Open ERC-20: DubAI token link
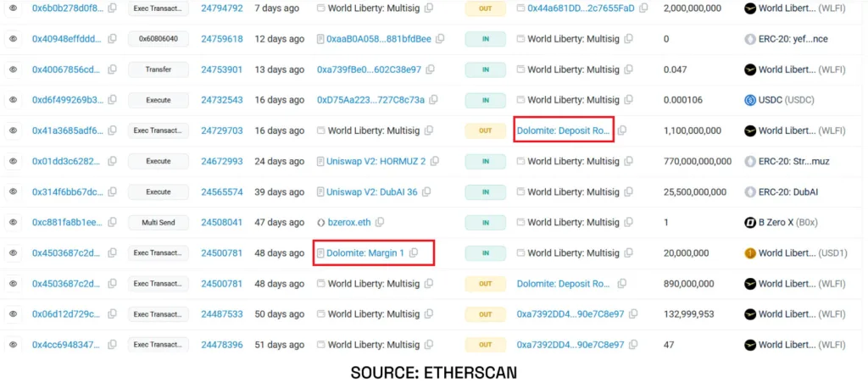 click(788, 192)
